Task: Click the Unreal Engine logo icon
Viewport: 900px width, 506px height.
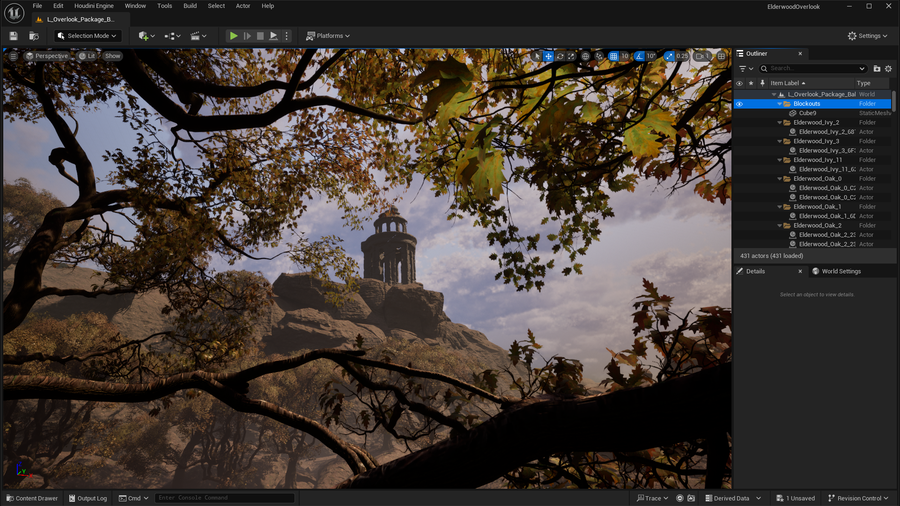Action: click(14, 13)
